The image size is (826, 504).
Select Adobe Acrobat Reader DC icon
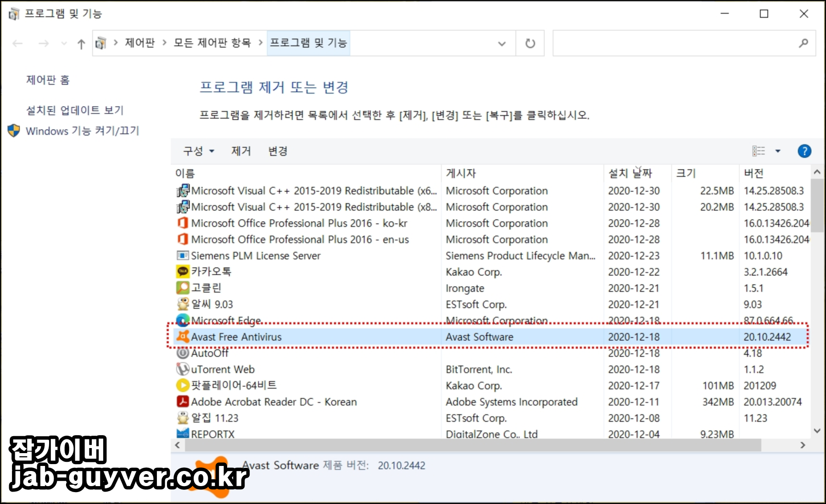[183, 402]
